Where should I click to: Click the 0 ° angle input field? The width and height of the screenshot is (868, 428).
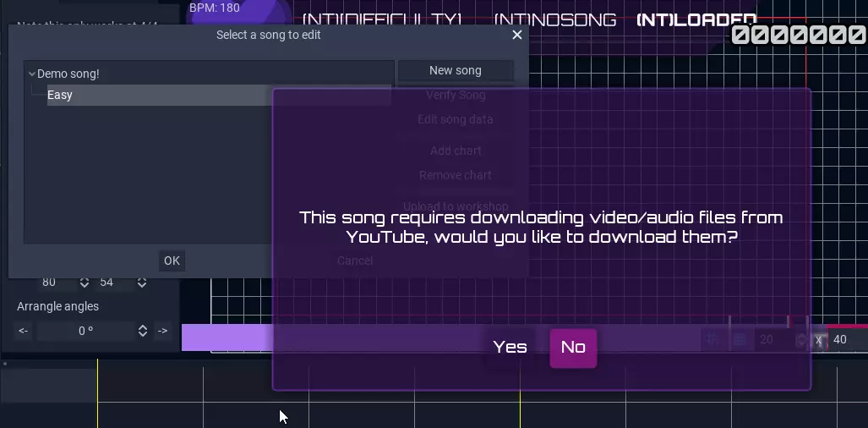(86, 331)
